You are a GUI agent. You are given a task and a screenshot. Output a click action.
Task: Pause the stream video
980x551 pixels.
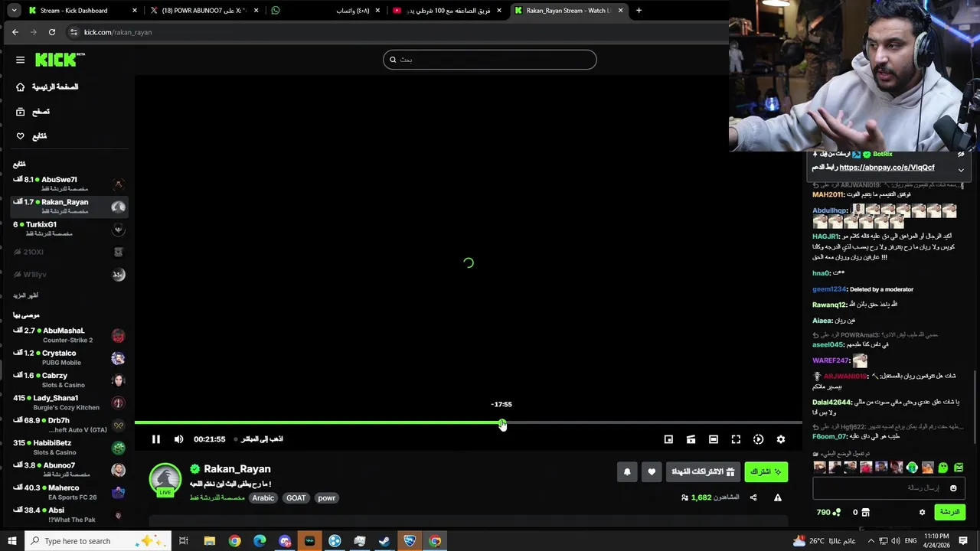coord(155,439)
